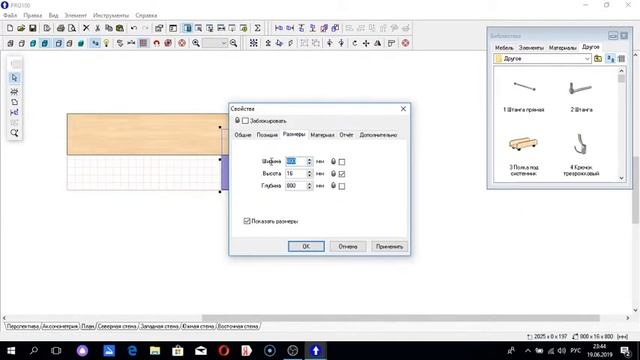Image resolution: width=640 pixels, height=360 pixels.
Task: Open the report sigma icon
Action: point(258,28)
